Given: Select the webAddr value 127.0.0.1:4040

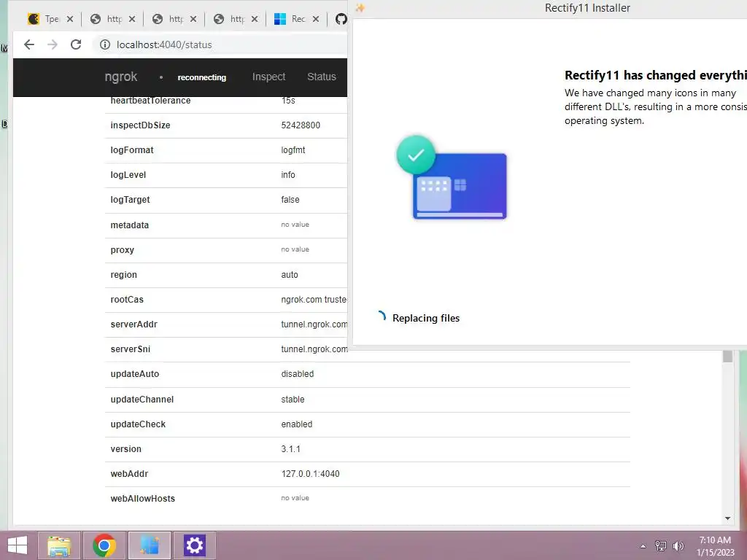Looking at the screenshot, I should pyautogui.click(x=310, y=473).
